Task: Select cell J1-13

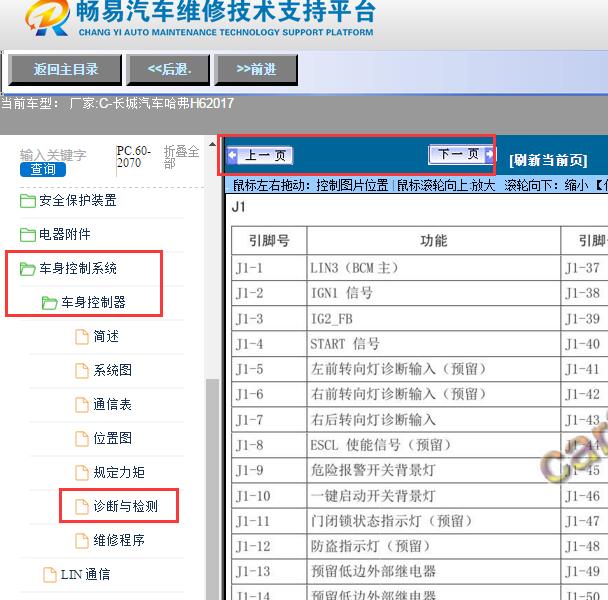Action: point(269,571)
